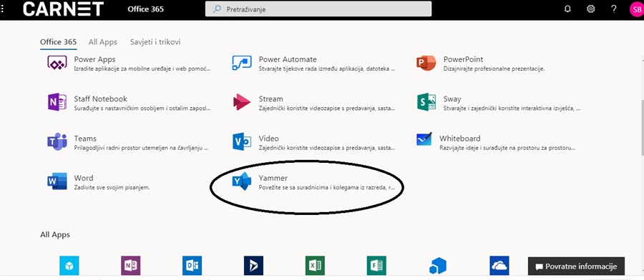Screen dimensions: 644x280
Task: Open the Teams title link
Action: (x=85, y=139)
